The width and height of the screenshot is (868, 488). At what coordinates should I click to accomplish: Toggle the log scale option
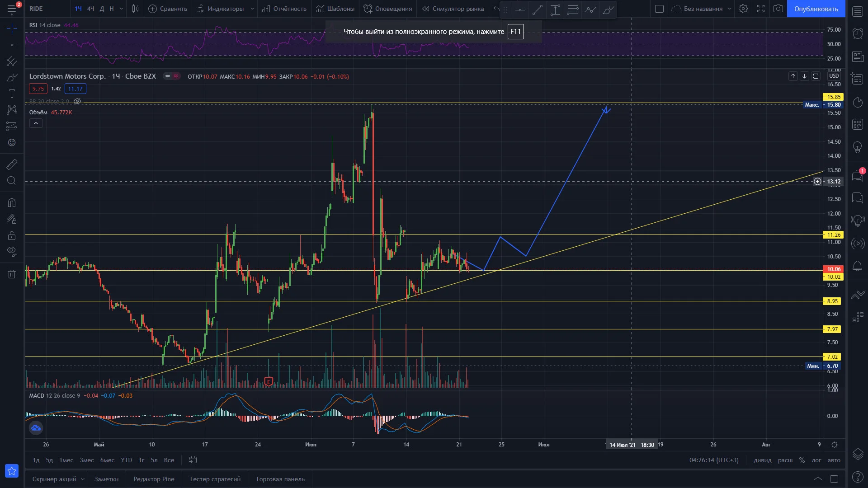pos(816,460)
